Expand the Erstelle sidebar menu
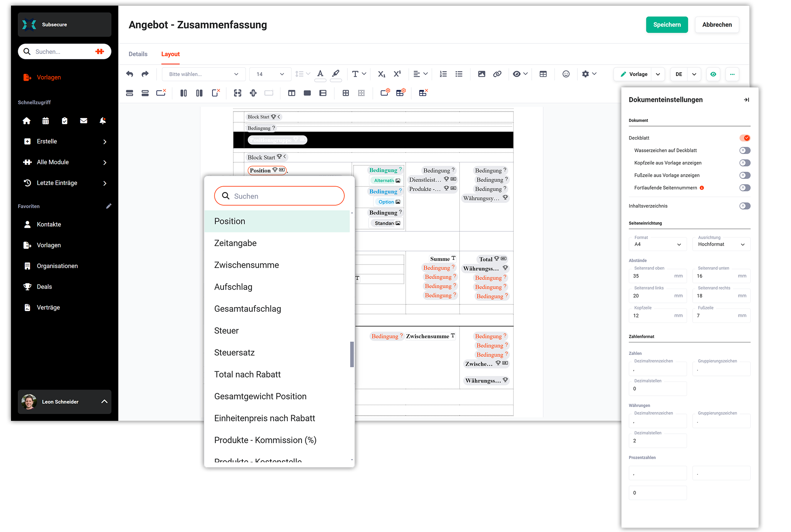Viewport: 791px width, 532px height. (x=65, y=141)
